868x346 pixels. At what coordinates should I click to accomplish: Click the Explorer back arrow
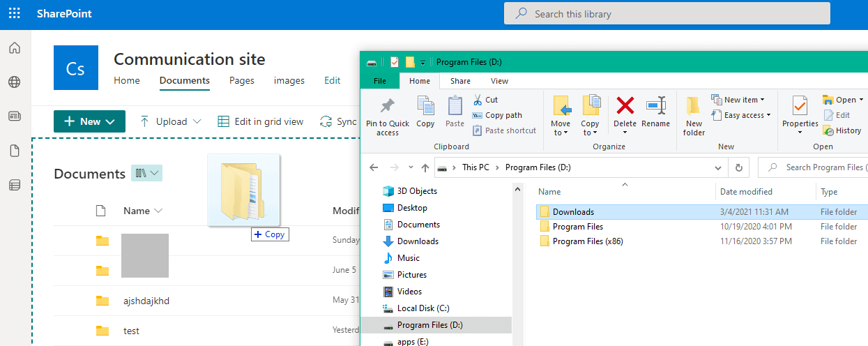tap(374, 167)
